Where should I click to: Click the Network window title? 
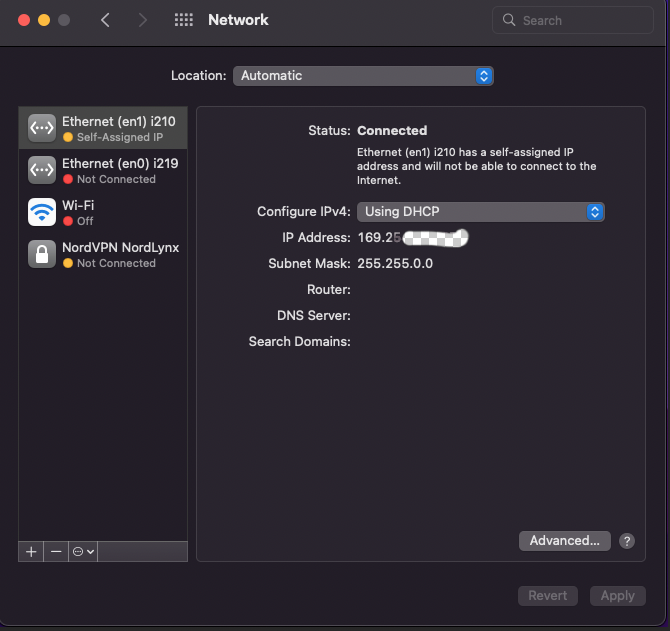[238, 20]
